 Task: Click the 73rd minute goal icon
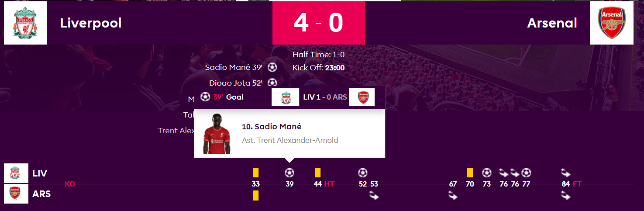point(487,173)
